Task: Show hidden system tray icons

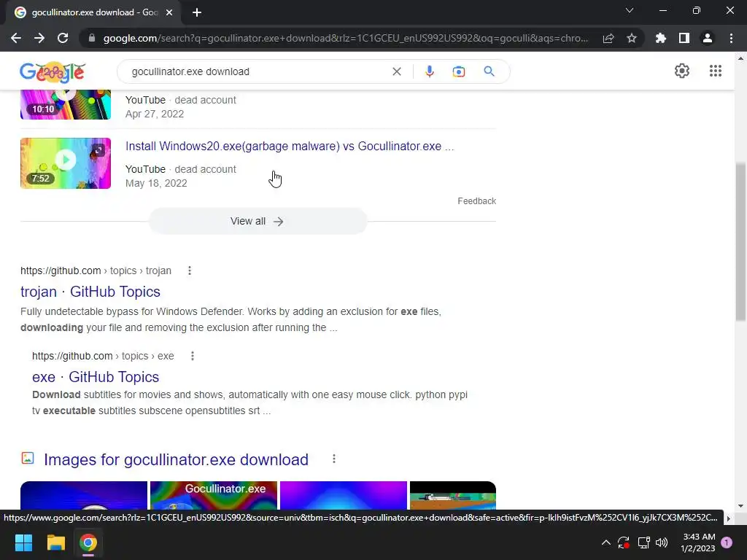Action: click(605, 542)
